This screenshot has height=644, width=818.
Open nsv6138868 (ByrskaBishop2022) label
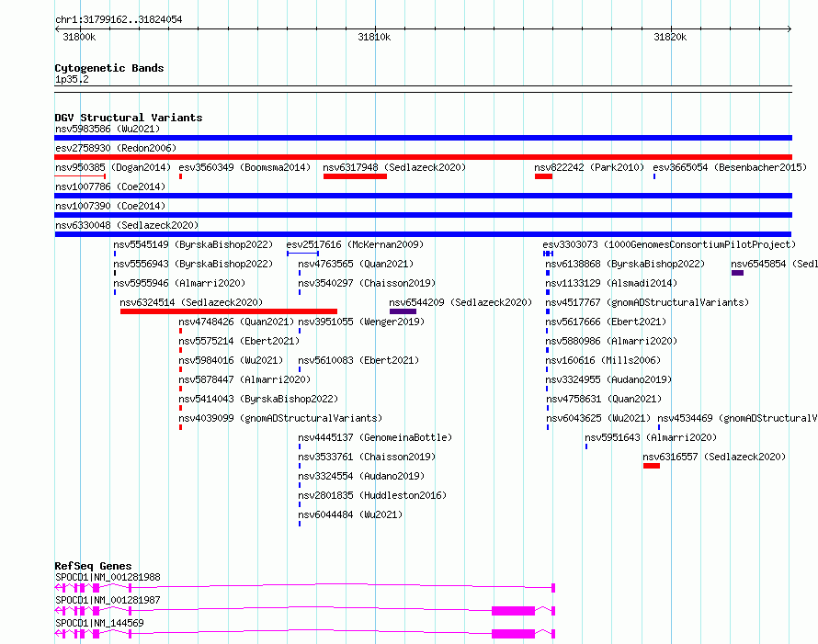tap(625, 264)
